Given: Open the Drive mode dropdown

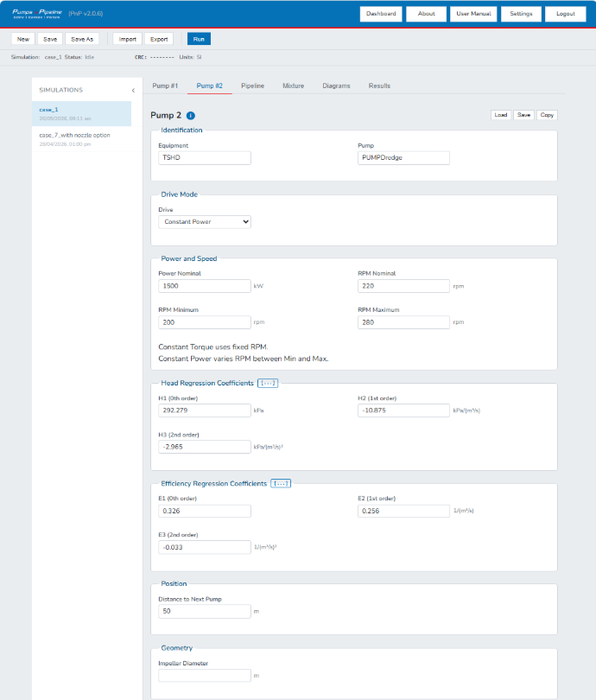Looking at the screenshot, I should tap(205, 222).
